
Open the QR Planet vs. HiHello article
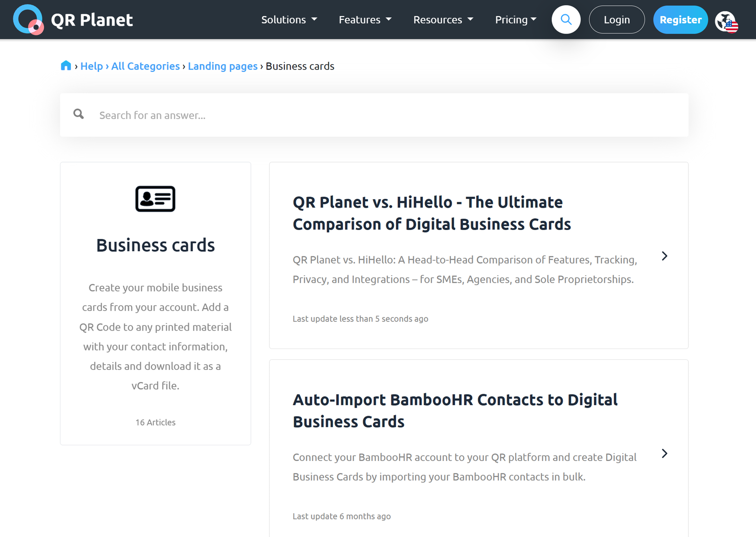[x=428, y=213]
